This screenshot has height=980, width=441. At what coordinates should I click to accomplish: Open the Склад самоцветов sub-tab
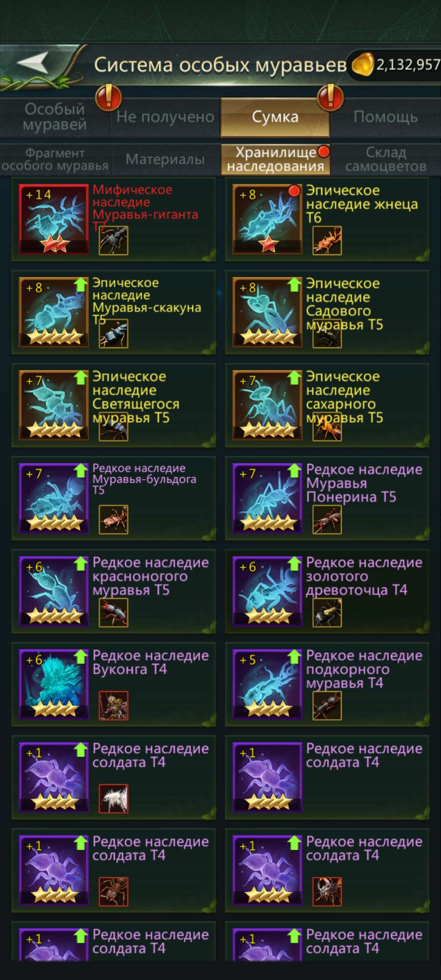click(x=386, y=159)
